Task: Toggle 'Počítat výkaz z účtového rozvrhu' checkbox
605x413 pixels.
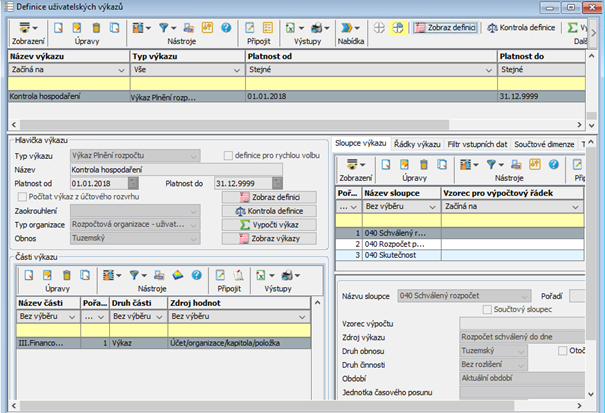Action: 20,198
